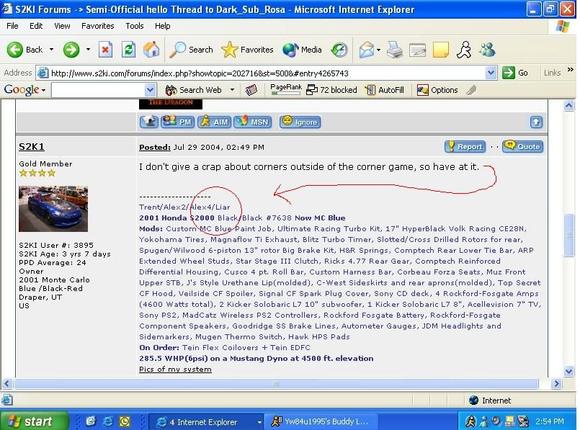
Task: Open the Google search box dropdown
Action: click(150, 90)
